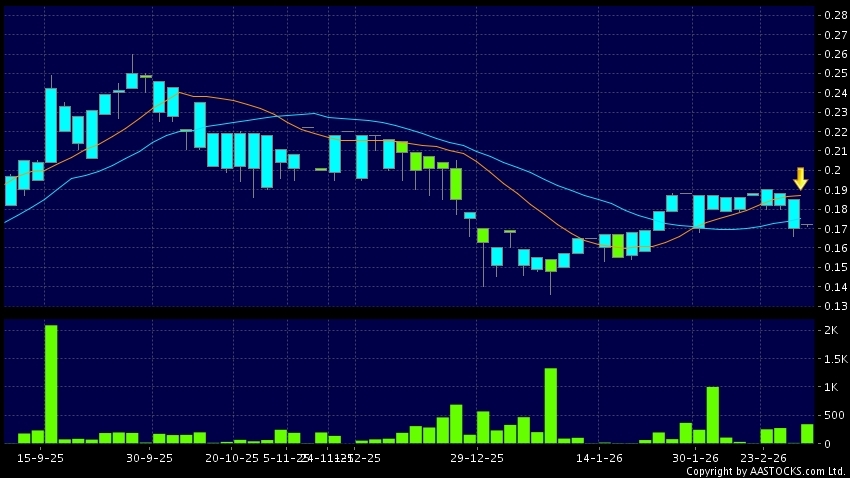
Task: Click the 29-12-25 date axis label
Action: point(476,458)
